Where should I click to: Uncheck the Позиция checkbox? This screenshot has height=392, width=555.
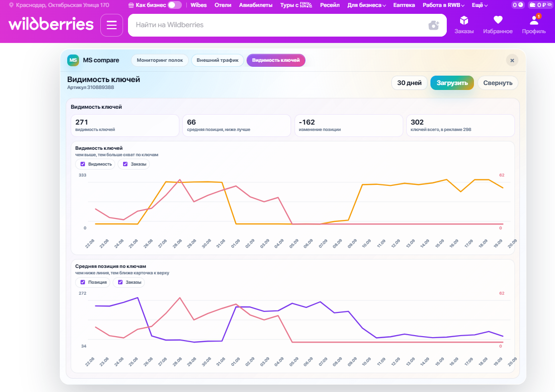pyautogui.click(x=83, y=282)
